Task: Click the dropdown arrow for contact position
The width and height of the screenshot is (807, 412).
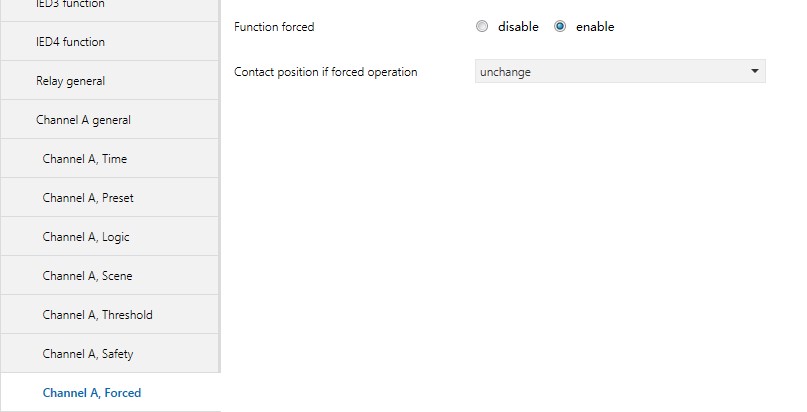Action: pos(754,72)
